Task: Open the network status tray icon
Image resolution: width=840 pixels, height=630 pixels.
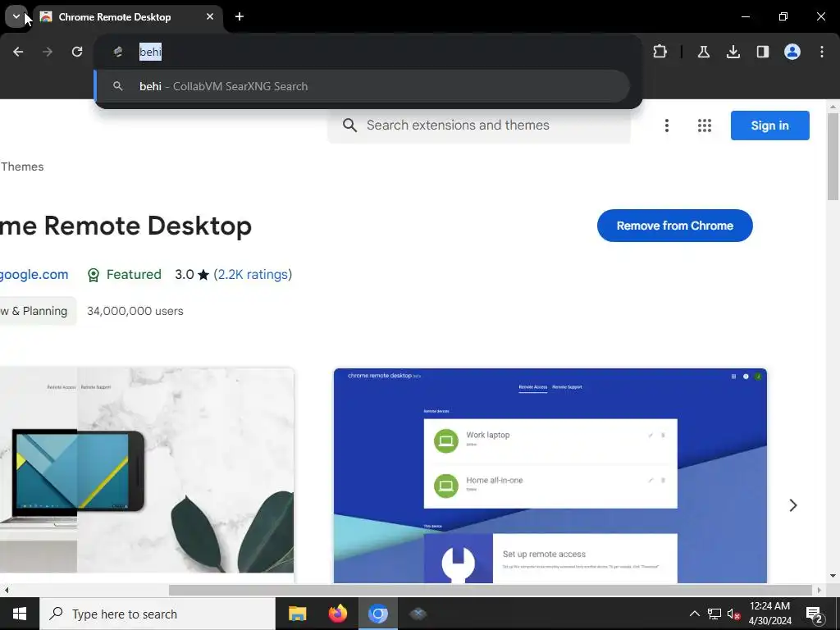Action: coord(714,614)
